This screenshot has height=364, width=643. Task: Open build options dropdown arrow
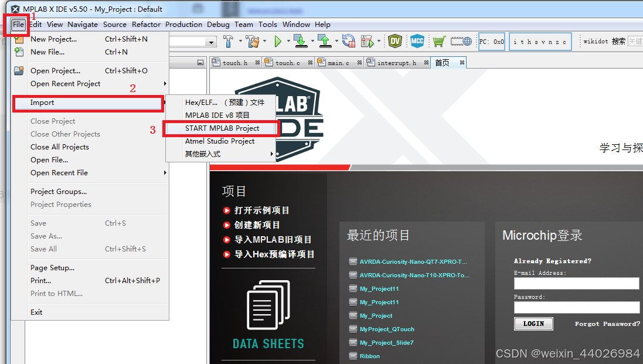click(240, 41)
